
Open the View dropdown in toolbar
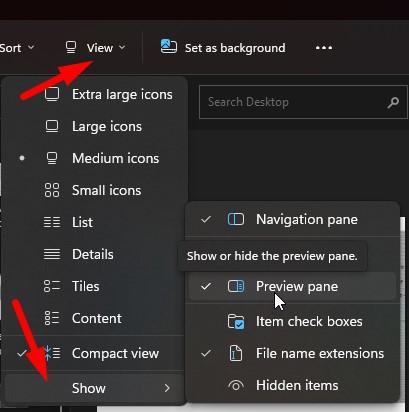[x=95, y=48]
